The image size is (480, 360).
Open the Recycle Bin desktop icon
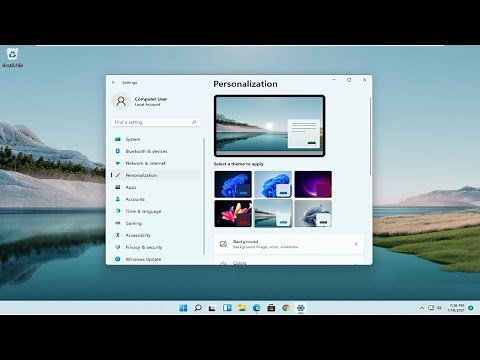coord(12,57)
